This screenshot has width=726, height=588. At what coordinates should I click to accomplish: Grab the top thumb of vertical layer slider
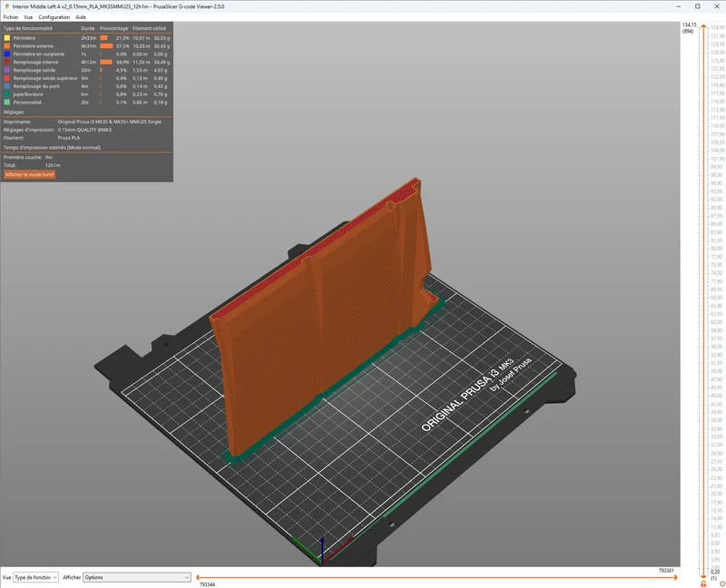pyautogui.click(x=704, y=27)
